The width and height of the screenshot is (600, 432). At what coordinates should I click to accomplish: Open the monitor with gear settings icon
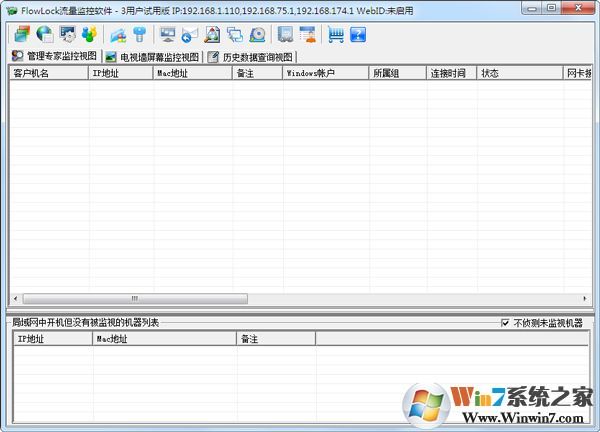tap(68, 34)
